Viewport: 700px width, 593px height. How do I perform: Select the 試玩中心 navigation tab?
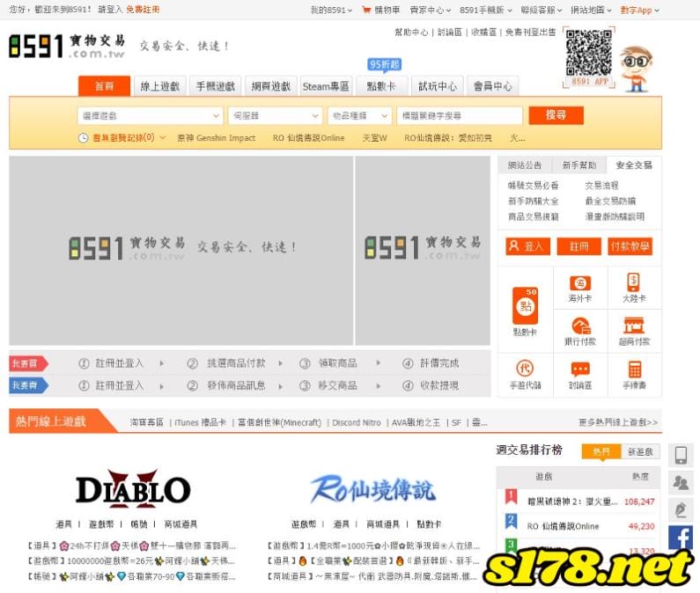[437, 86]
